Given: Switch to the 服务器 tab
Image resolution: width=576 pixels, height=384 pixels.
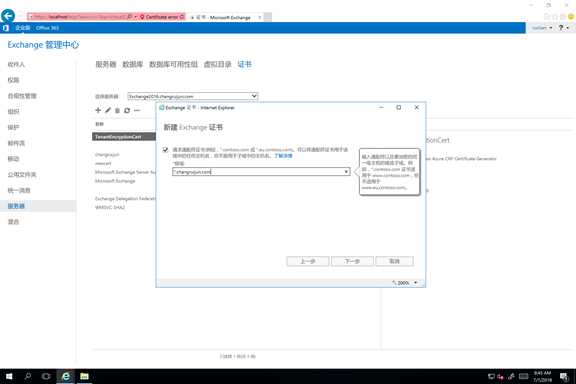Looking at the screenshot, I should pyautogui.click(x=106, y=64).
